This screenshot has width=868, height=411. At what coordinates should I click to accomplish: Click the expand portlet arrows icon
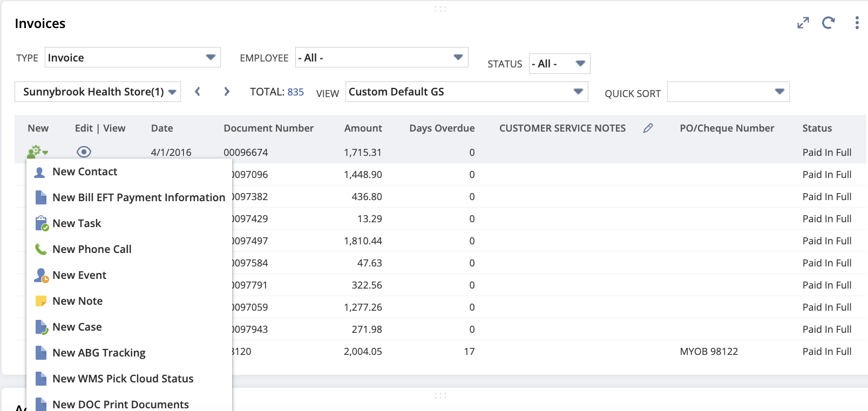[x=803, y=23]
